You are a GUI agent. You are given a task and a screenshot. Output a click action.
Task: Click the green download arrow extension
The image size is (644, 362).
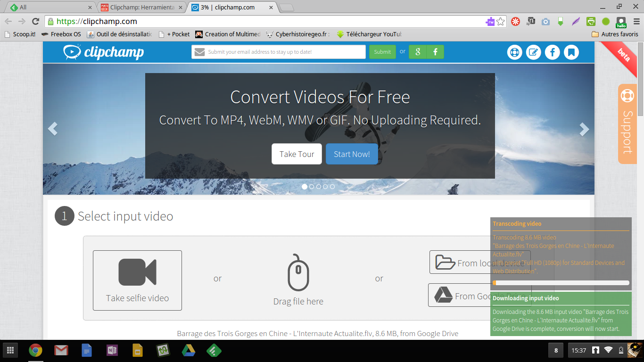(x=561, y=21)
